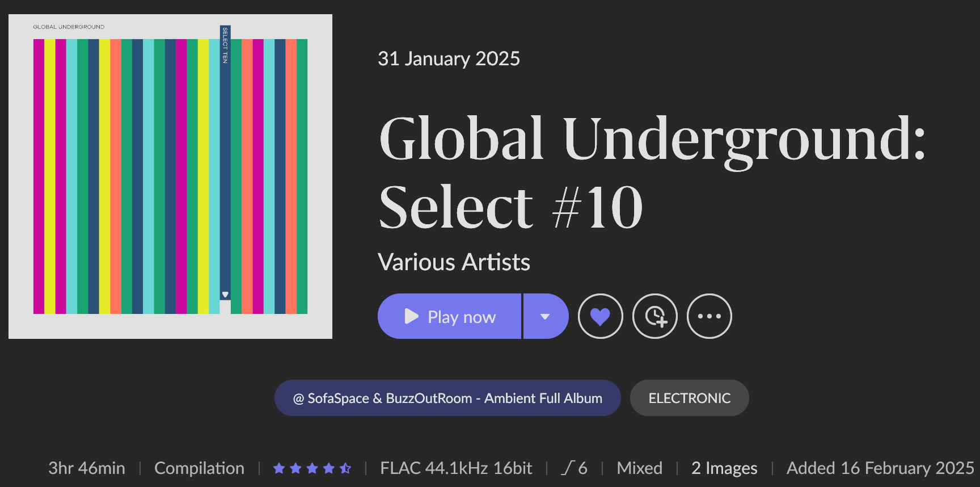Expand the Play now dropdown arrow
This screenshot has width=980, height=487.
[x=546, y=316]
